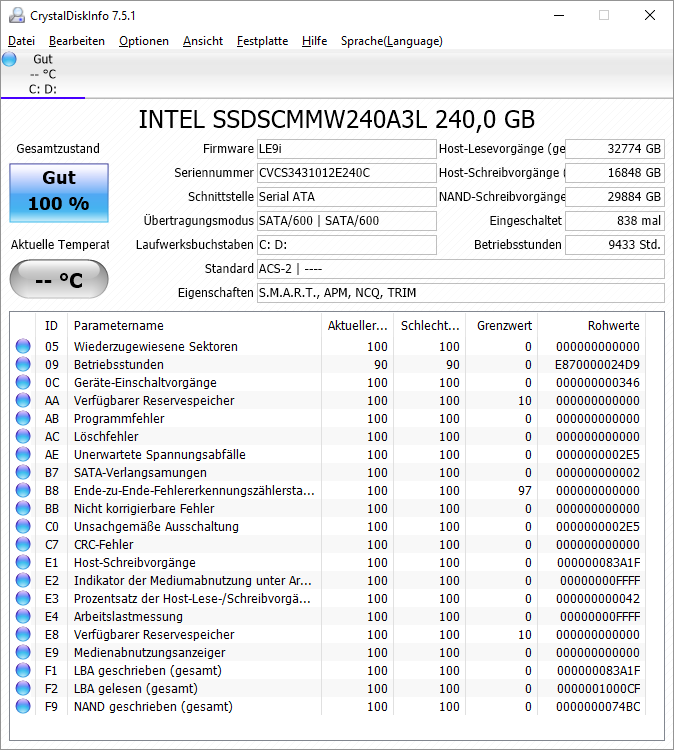Screen dimensions: 674x750
Task: Click the blue disk status orb in the drive bar
Action: pyautogui.click(x=9, y=59)
